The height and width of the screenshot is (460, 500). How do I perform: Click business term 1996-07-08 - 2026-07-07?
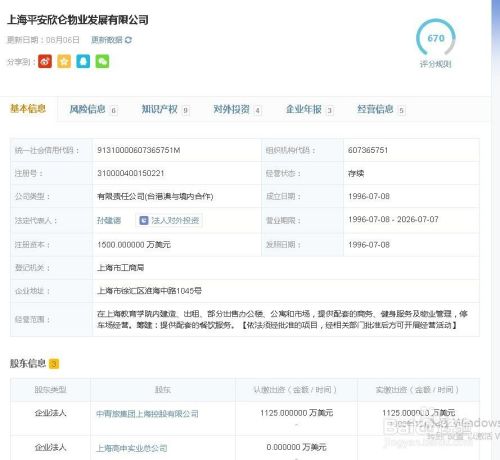tap(393, 219)
